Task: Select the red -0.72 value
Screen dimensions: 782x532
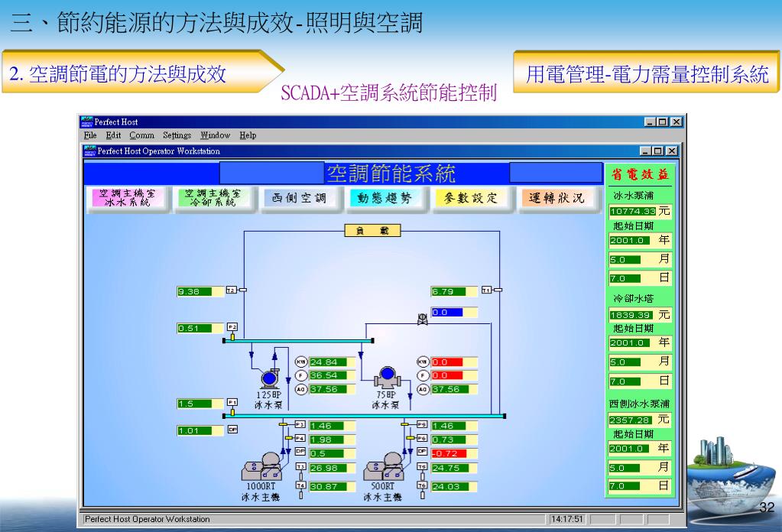Action: [x=454, y=453]
